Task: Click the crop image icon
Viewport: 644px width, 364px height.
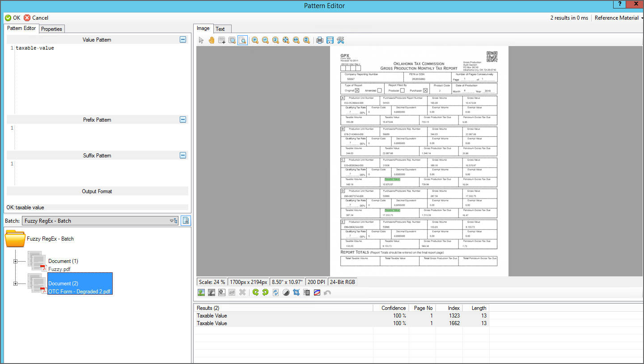Action: click(296, 292)
